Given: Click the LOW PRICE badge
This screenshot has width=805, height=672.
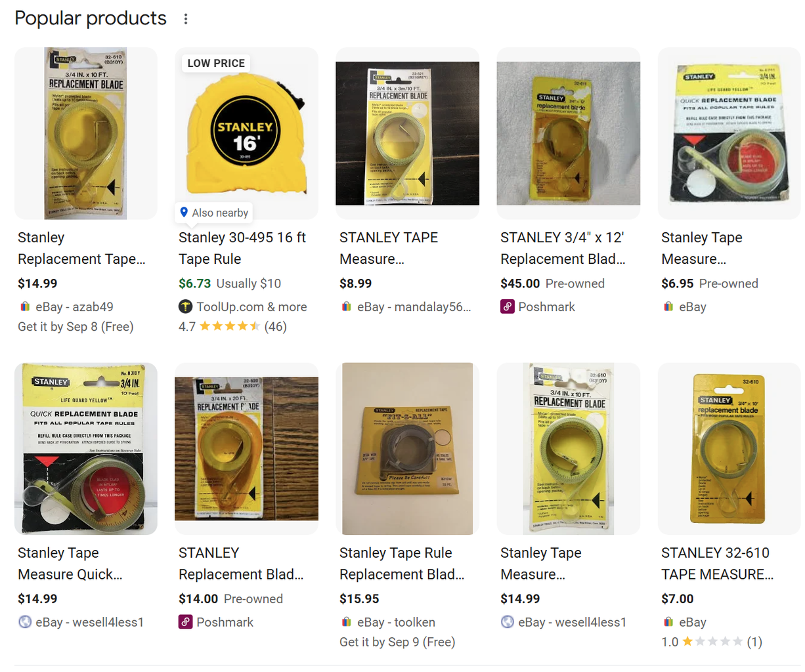Looking at the screenshot, I should [x=216, y=63].
